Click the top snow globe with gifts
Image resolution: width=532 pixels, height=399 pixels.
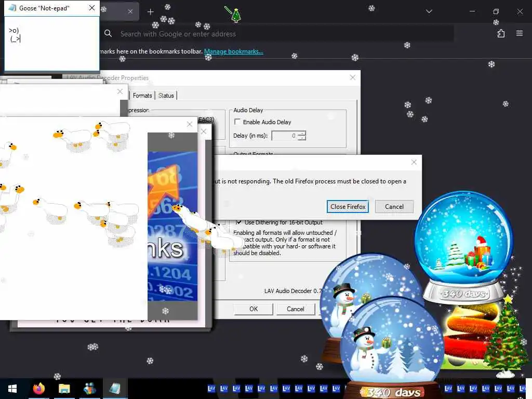pyautogui.click(x=463, y=246)
